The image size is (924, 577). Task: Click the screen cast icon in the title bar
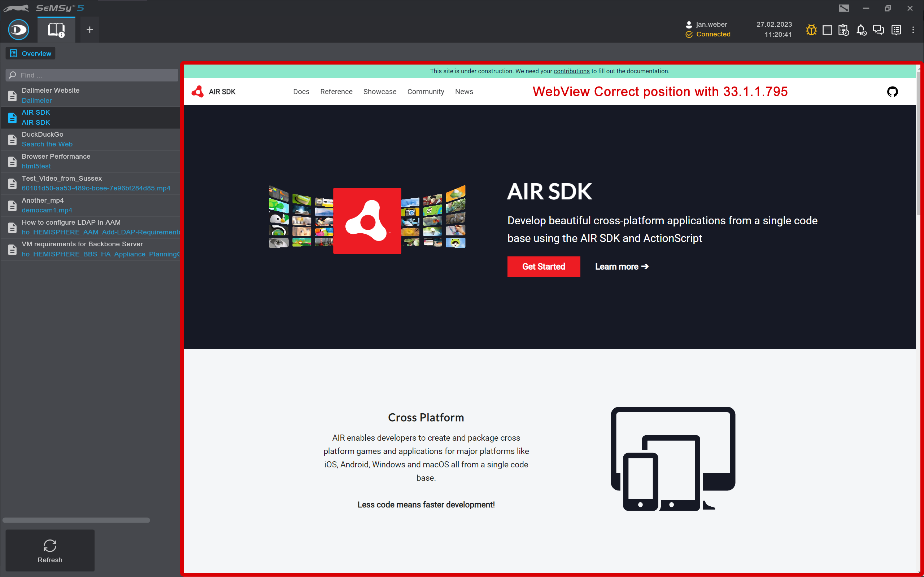[844, 8]
